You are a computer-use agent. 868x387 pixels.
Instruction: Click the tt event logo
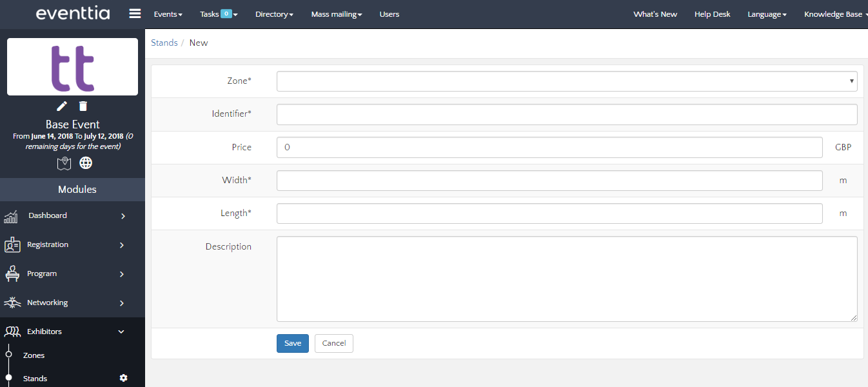(x=72, y=67)
